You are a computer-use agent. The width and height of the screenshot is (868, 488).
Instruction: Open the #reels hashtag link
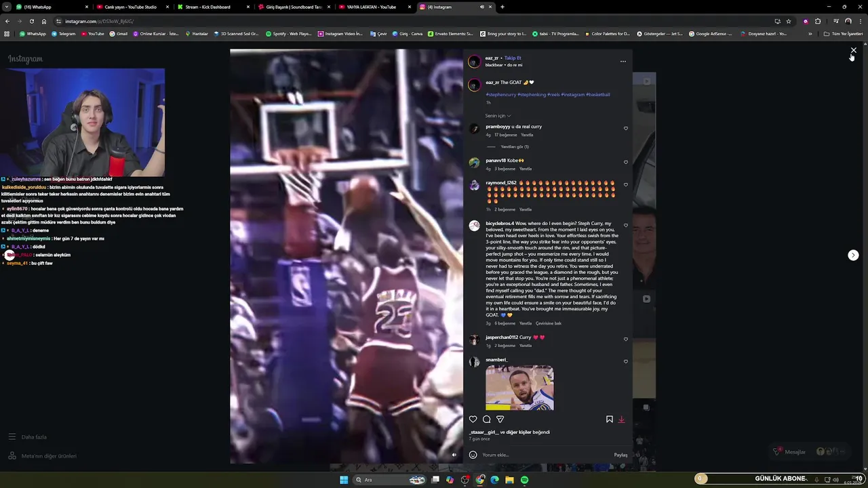point(553,94)
